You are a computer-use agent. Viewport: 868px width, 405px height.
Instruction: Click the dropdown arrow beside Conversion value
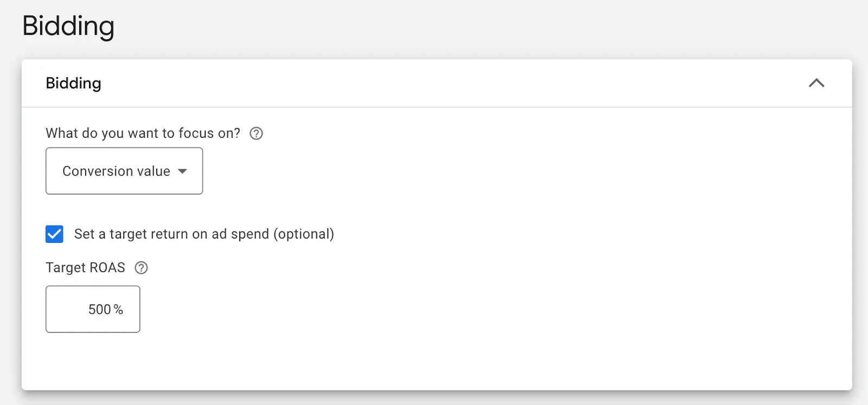183,171
